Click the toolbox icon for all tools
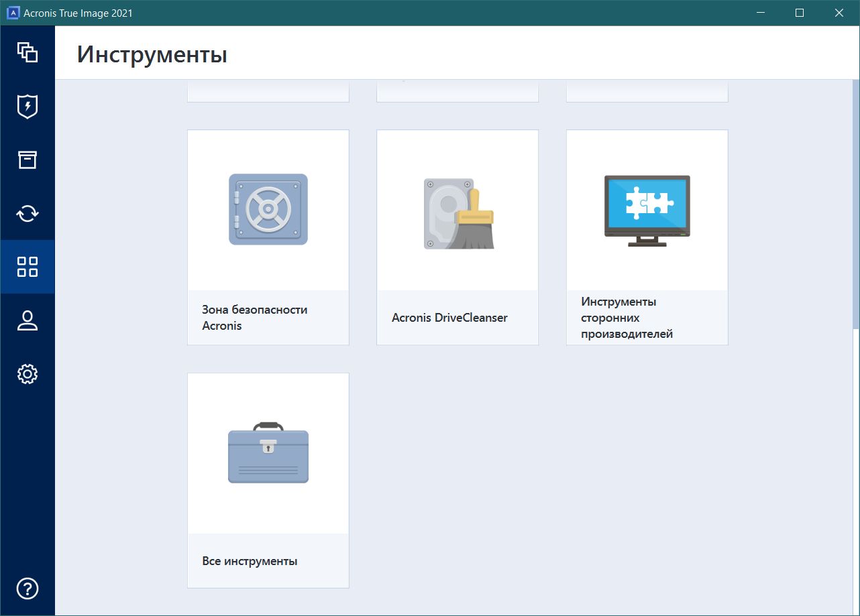Viewport: 860px width, 616px height. click(x=268, y=452)
